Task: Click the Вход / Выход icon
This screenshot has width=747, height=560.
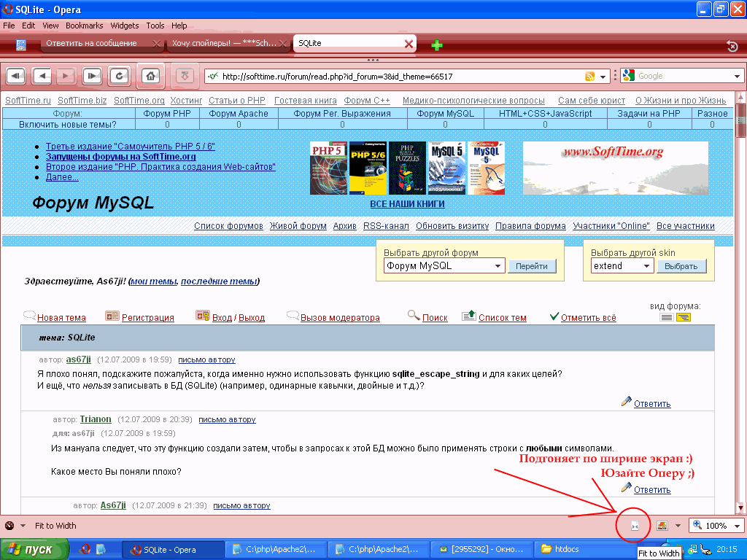Action: tap(203, 316)
